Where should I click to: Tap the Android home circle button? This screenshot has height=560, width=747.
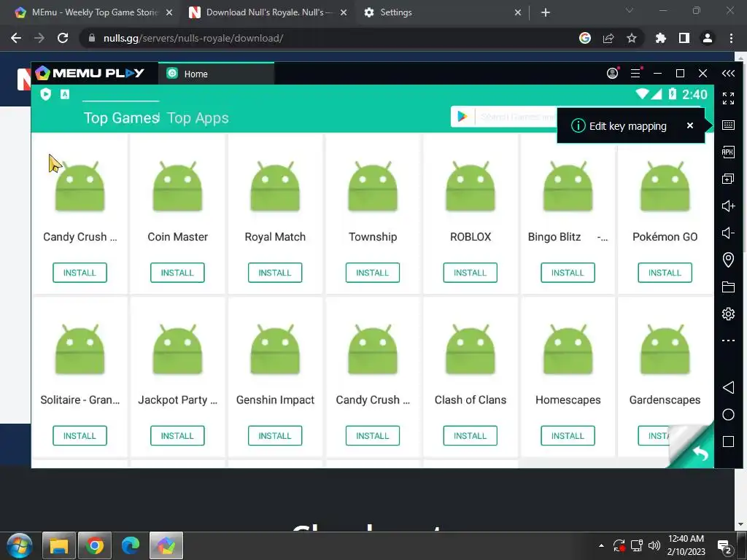[x=728, y=415]
